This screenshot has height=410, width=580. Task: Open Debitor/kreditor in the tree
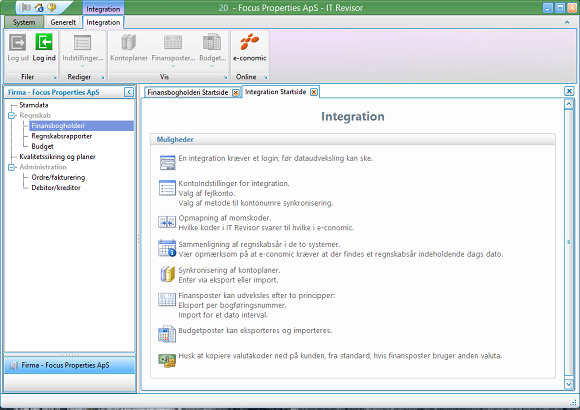click(x=56, y=188)
